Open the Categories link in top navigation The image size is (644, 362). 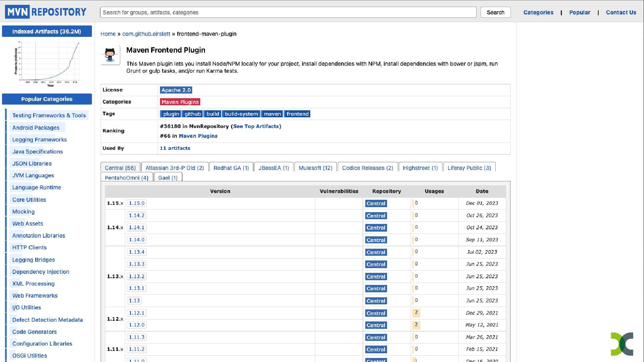pyautogui.click(x=538, y=12)
